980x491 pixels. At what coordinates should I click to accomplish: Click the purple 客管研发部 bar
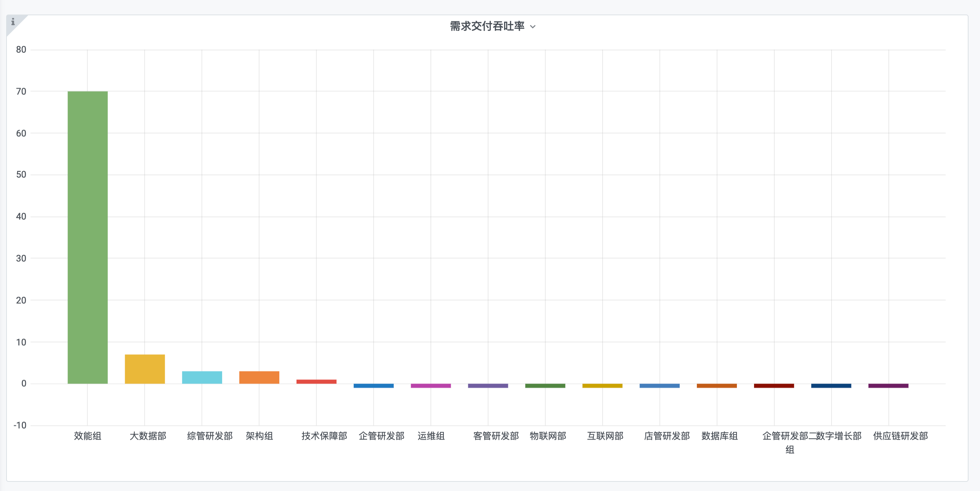click(488, 386)
